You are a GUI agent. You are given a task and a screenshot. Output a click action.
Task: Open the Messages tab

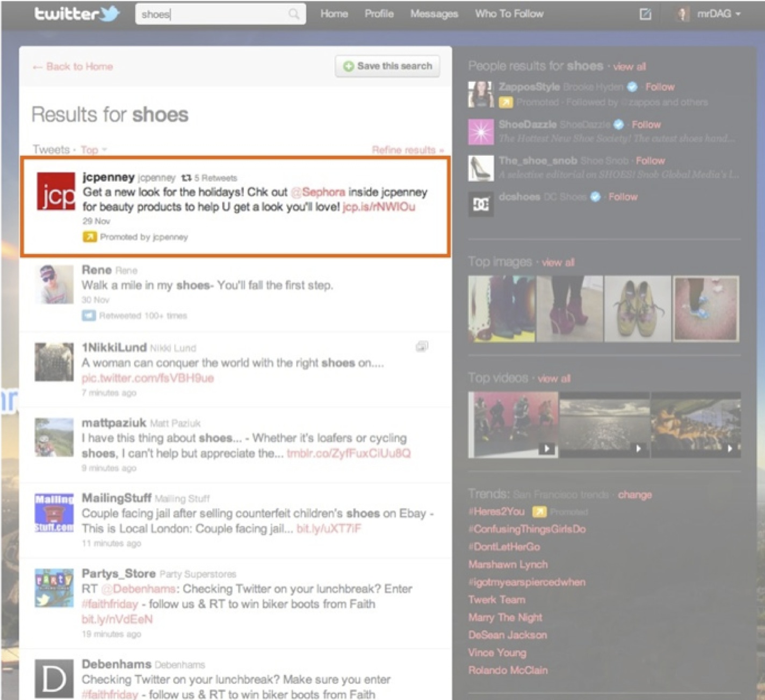(434, 14)
